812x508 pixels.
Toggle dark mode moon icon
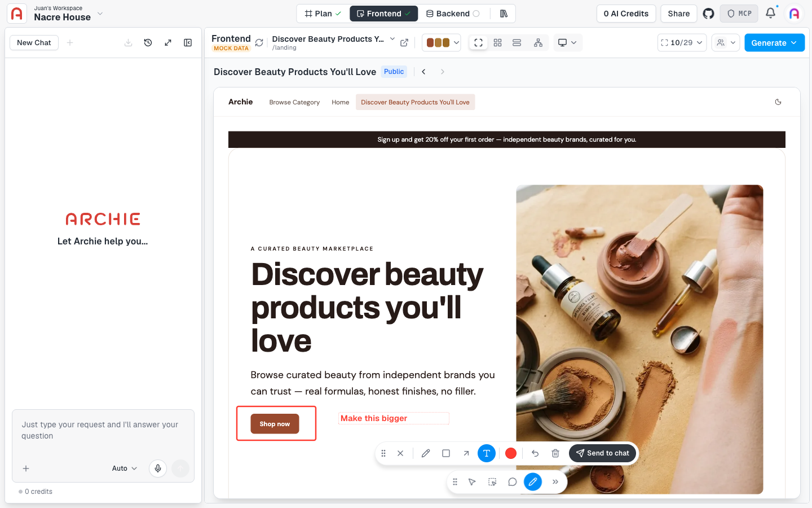[778, 102]
